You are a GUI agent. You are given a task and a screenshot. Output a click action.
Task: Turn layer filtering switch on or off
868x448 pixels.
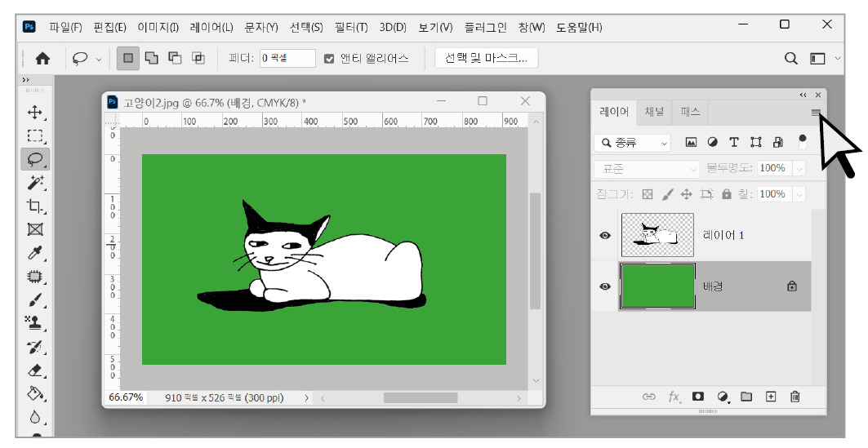802,142
